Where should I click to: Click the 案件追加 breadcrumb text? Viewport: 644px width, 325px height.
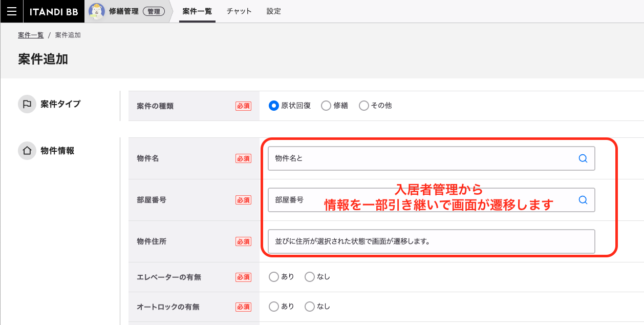pyautogui.click(x=68, y=35)
